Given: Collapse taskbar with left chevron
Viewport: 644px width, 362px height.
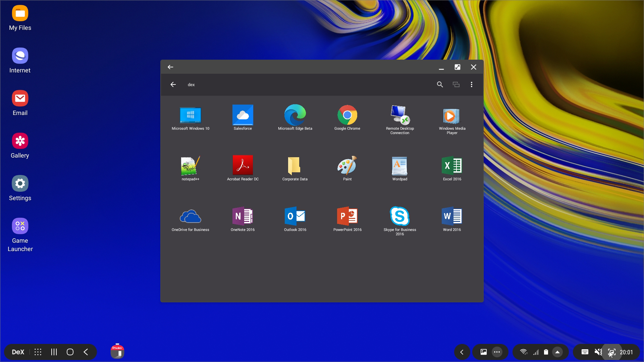Looking at the screenshot, I should [x=462, y=352].
